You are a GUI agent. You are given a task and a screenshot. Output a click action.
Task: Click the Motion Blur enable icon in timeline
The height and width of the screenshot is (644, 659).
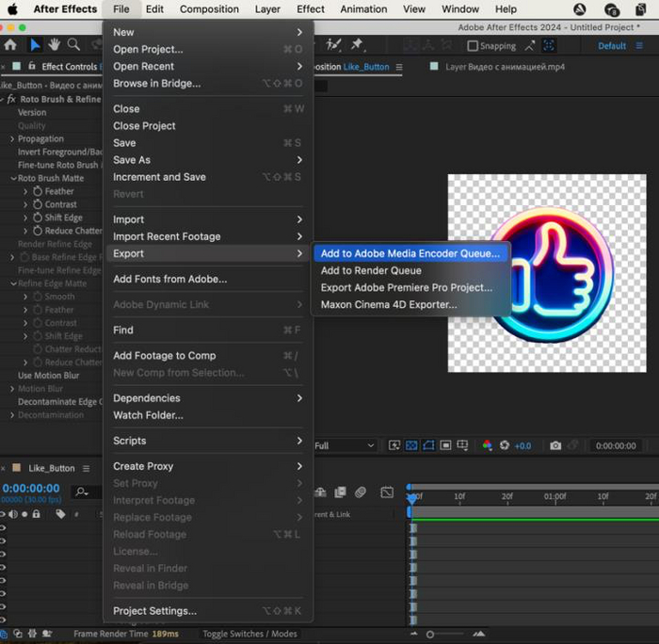361,491
